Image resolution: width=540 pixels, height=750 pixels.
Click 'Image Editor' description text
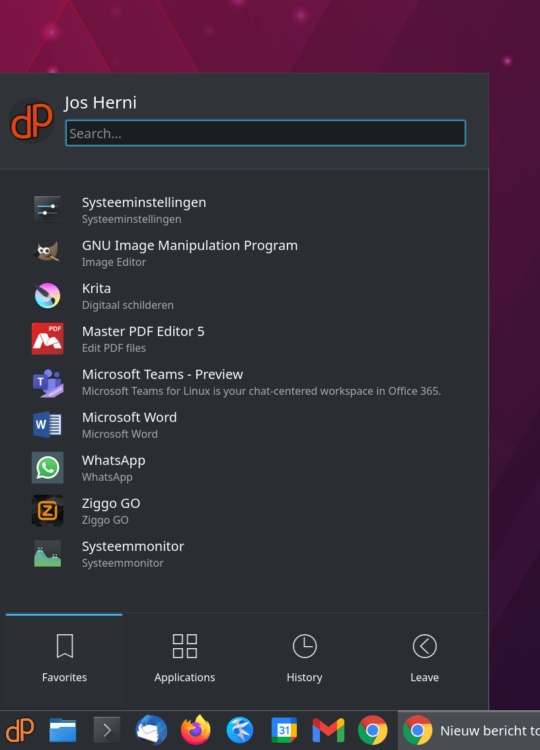(114, 262)
